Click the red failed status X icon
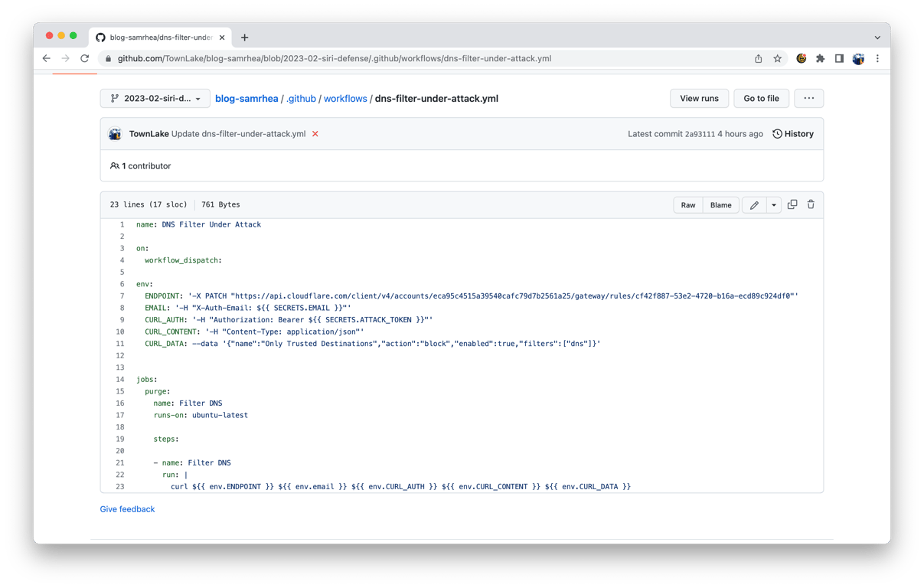 click(x=315, y=134)
